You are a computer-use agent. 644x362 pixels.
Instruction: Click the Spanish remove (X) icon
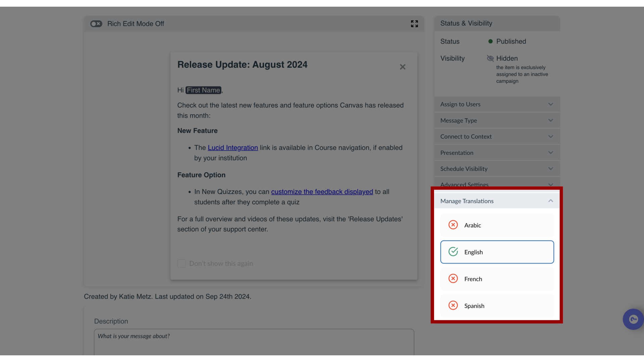click(453, 305)
